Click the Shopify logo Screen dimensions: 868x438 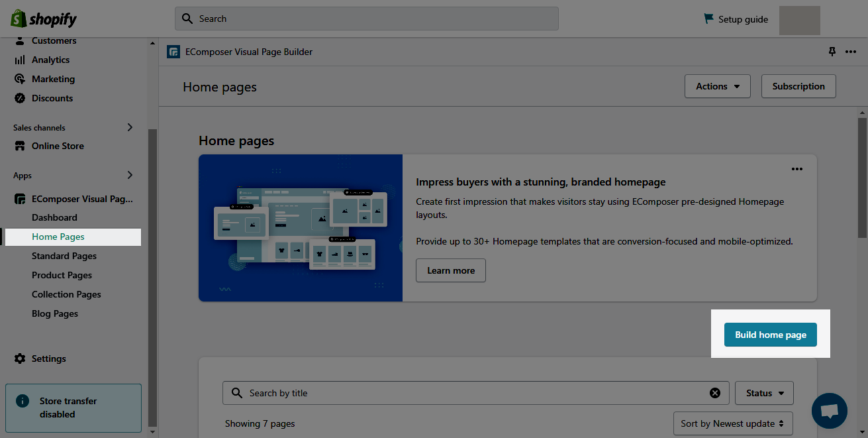[x=44, y=19]
